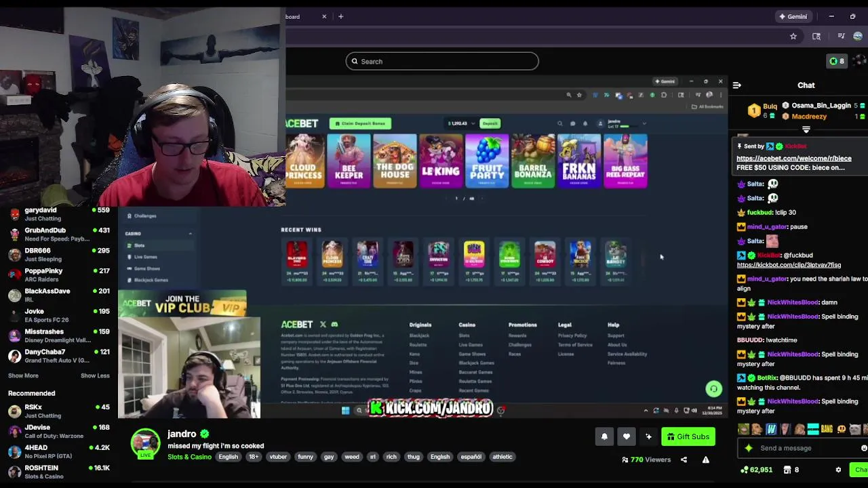Open Acebet chat bubble icon
The width and height of the screenshot is (868, 488).
572,123
